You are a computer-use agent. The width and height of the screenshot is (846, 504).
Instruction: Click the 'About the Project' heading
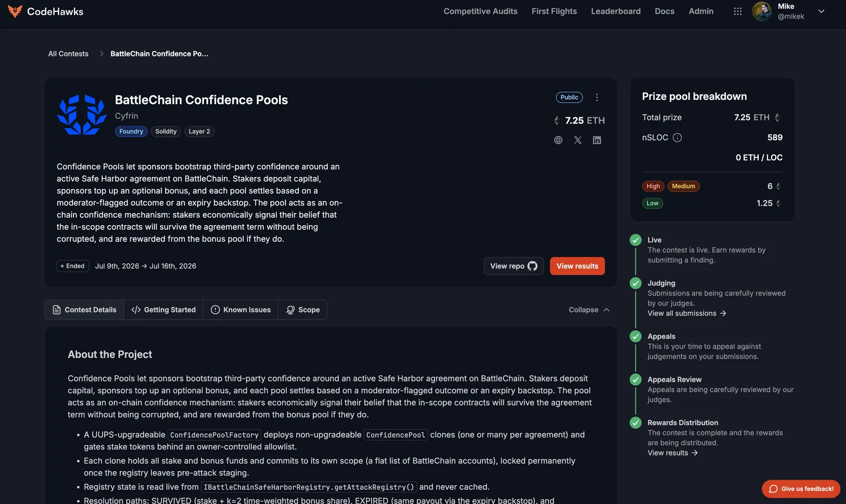tap(110, 354)
